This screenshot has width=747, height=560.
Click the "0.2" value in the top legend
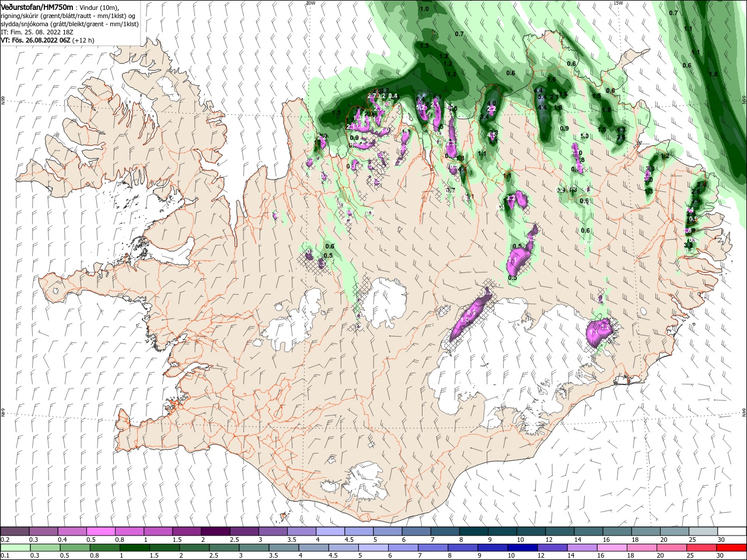(x=5, y=540)
